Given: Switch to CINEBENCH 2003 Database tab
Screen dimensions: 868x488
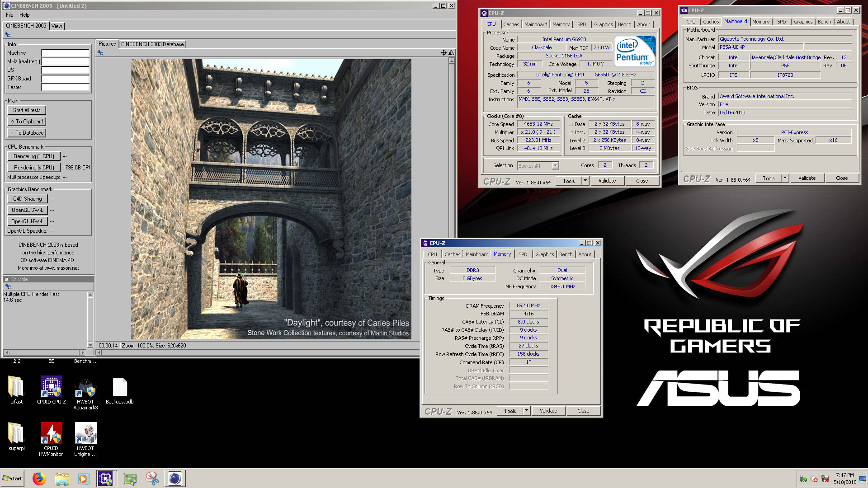Looking at the screenshot, I should (x=152, y=44).
